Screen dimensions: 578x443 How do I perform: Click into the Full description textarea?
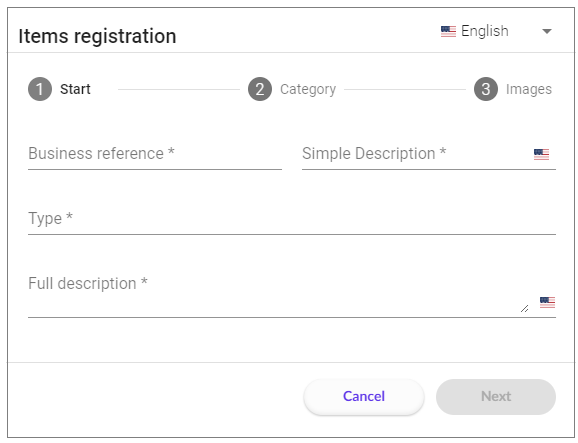278,293
